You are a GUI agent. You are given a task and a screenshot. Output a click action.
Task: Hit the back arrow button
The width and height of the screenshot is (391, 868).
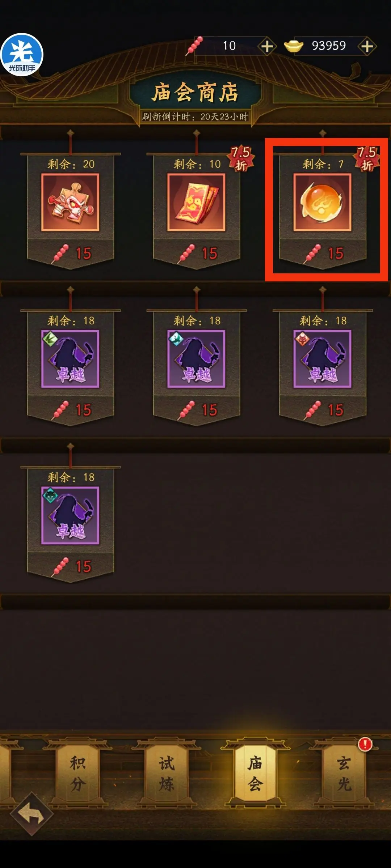point(32,814)
